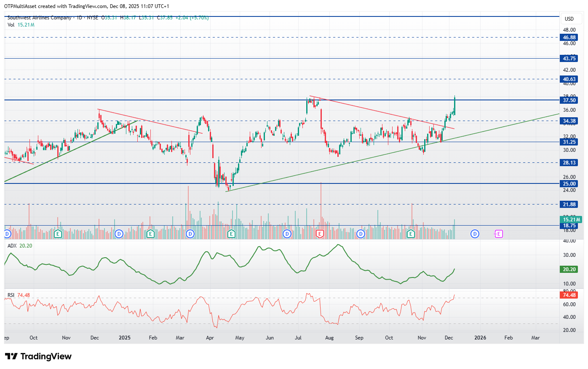Select the 37.50 price level label
The height and width of the screenshot is (369, 588).
(569, 100)
